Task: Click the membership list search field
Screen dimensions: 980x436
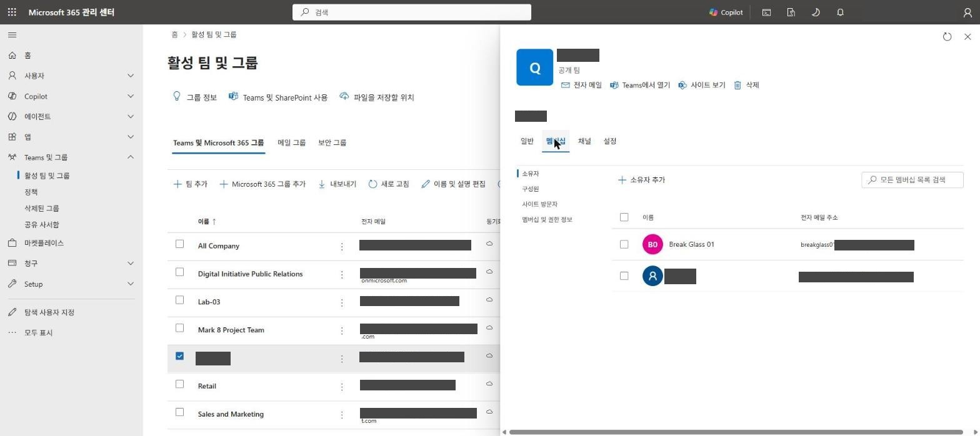Action: pos(912,180)
